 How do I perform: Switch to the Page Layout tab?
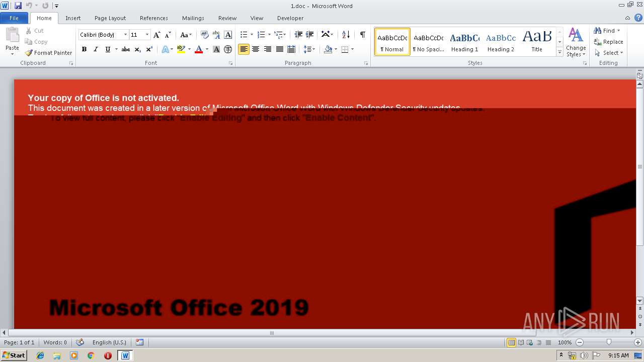point(110,18)
